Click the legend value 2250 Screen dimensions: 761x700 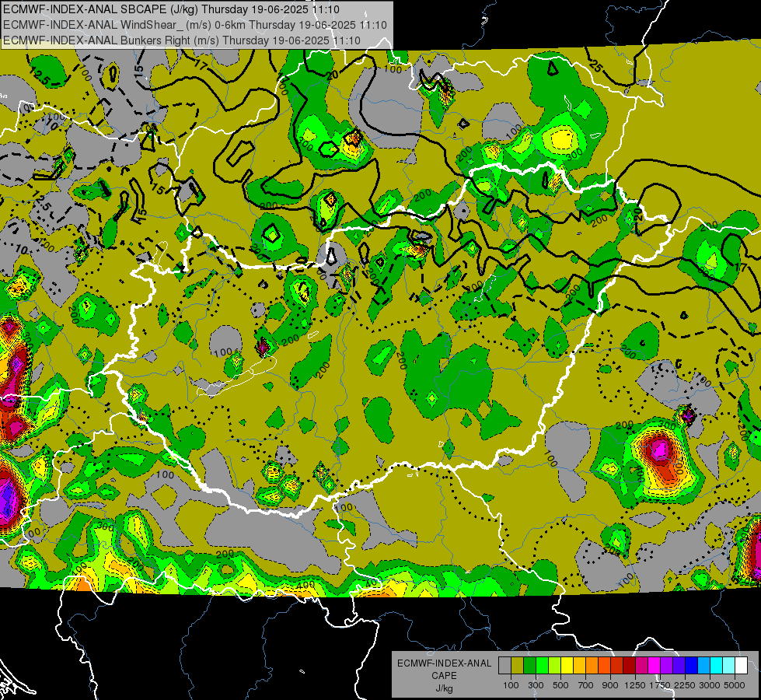click(x=685, y=685)
